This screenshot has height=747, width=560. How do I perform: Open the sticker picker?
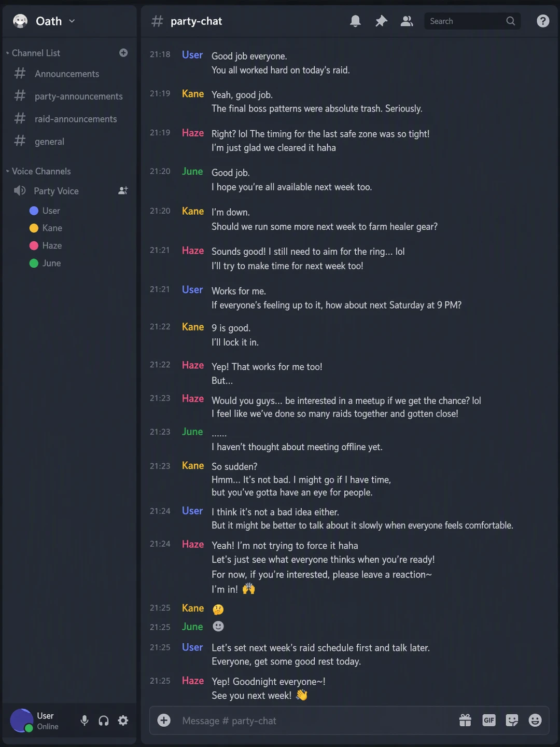(x=512, y=720)
